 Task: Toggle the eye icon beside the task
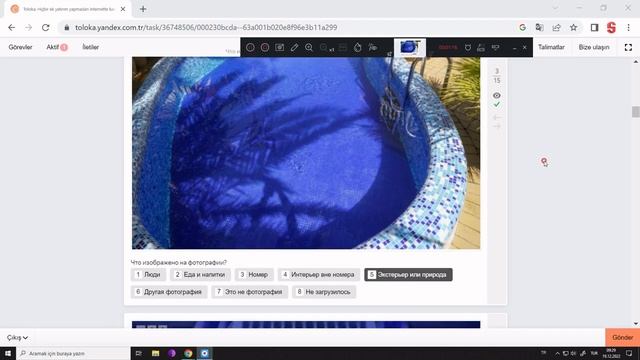(496, 96)
